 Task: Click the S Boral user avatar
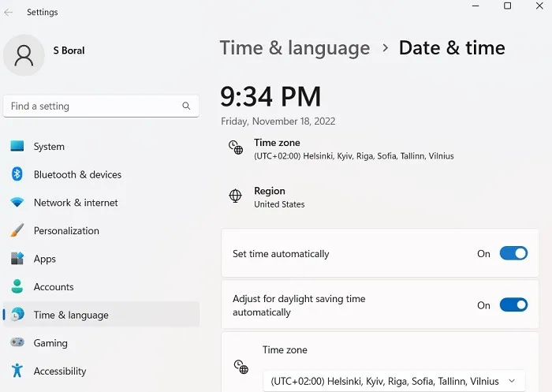point(24,55)
